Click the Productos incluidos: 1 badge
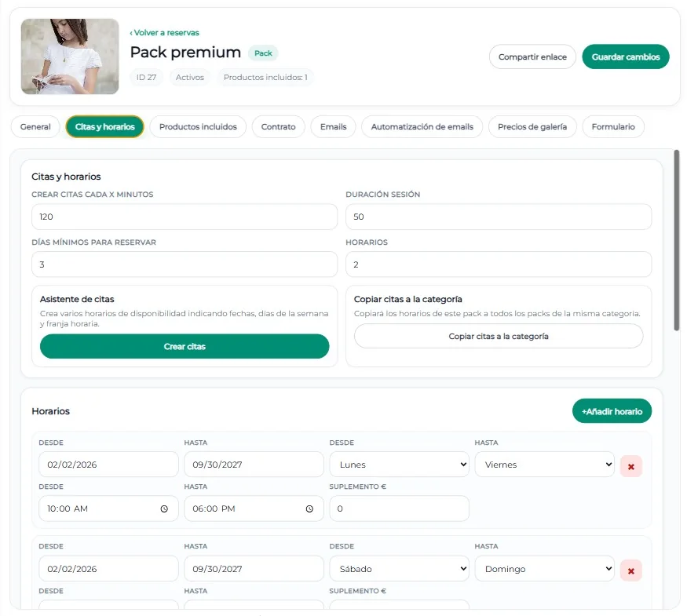This screenshot has width=687, height=616. point(265,77)
